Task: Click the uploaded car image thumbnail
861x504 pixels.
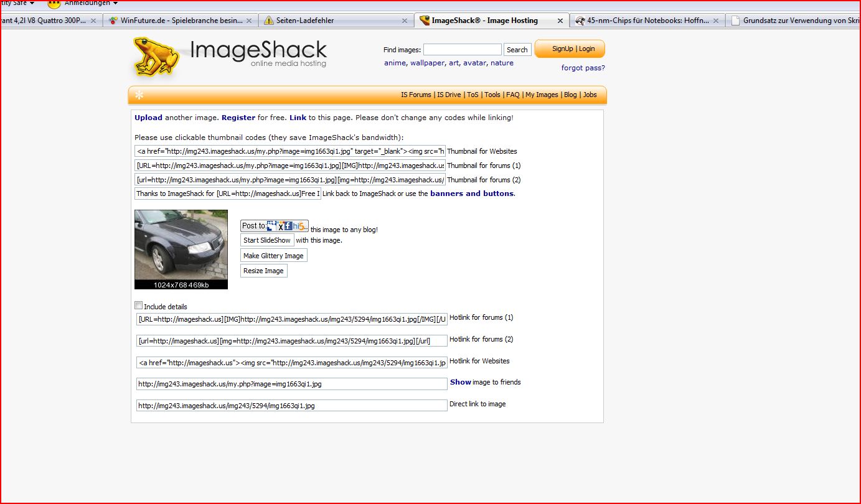Action: 181,245
